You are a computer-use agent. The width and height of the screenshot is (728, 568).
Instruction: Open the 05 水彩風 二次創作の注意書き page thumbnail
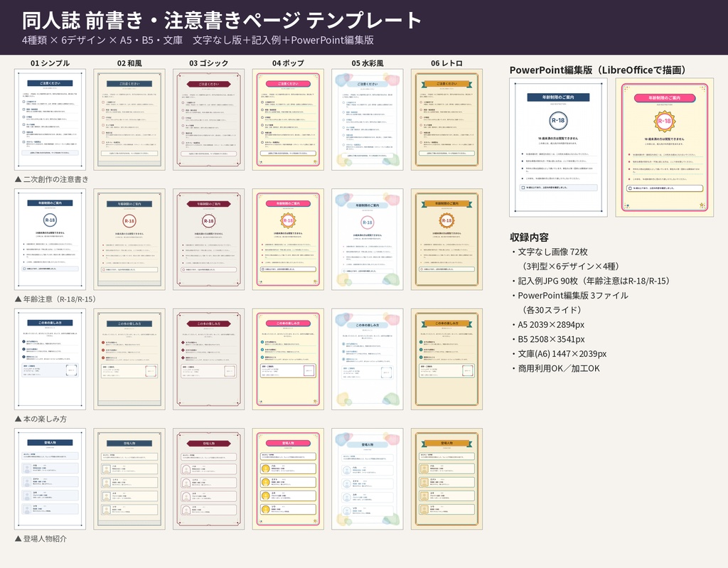tap(368, 120)
